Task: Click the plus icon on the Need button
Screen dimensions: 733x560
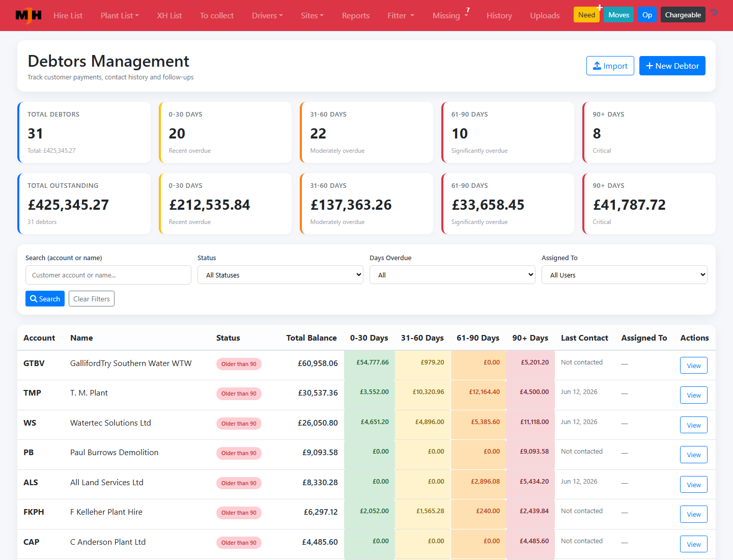Action: tap(600, 8)
